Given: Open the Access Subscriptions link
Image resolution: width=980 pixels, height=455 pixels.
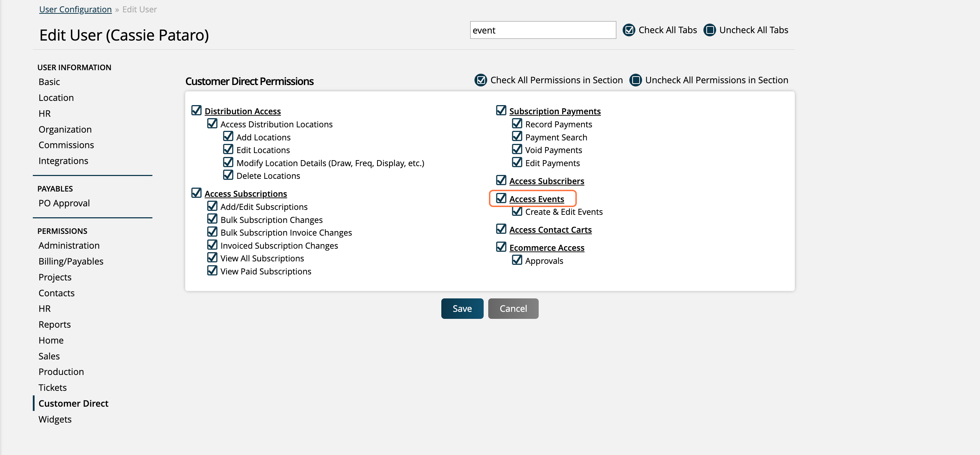Looking at the screenshot, I should 246,194.
